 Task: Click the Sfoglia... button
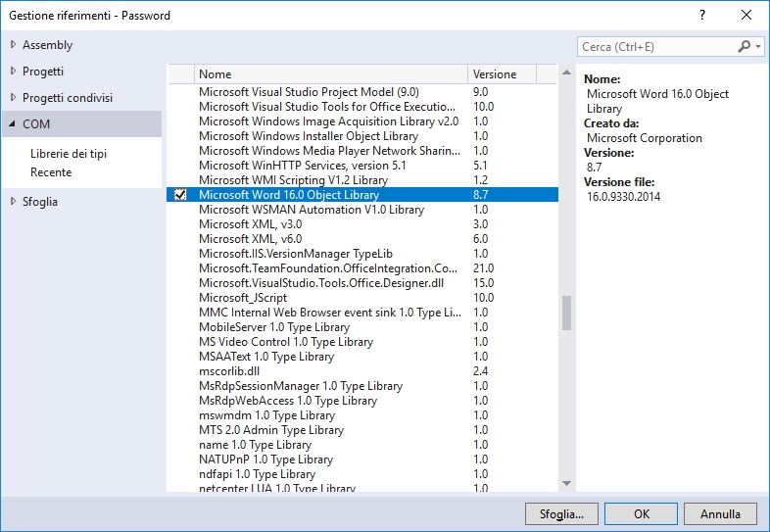tap(561, 513)
